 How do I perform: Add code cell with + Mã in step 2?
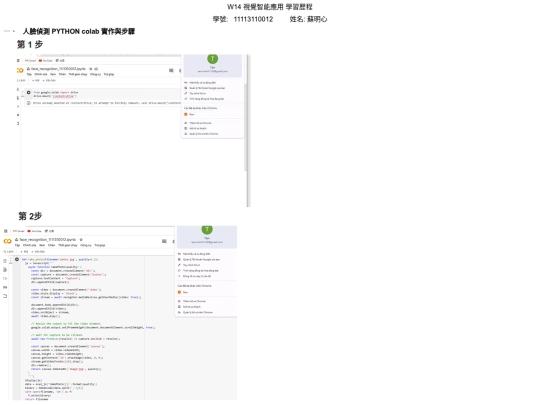coord(24,252)
